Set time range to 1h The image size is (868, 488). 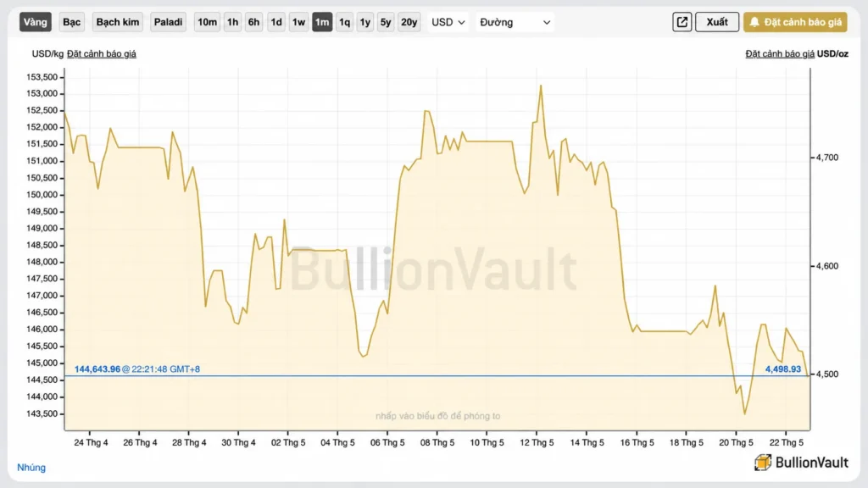(232, 22)
